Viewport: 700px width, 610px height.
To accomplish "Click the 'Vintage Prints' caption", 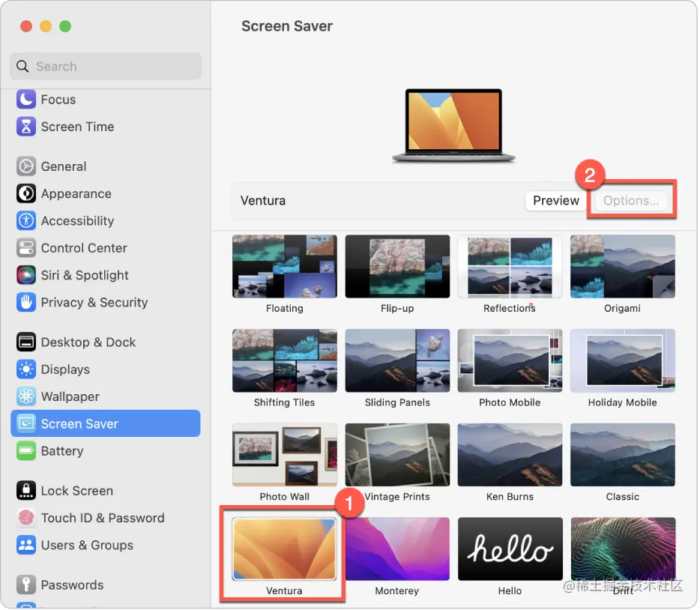I will 397,497.
